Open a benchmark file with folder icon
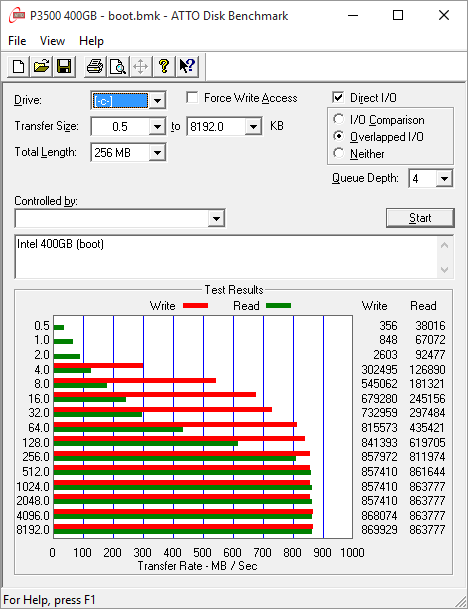This screenshot has width=468, height=609. coord(42,66)
